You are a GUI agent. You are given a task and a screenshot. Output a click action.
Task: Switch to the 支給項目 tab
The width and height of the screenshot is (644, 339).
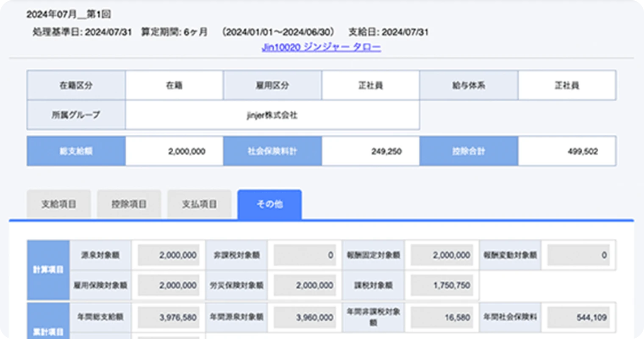[59, 204]
